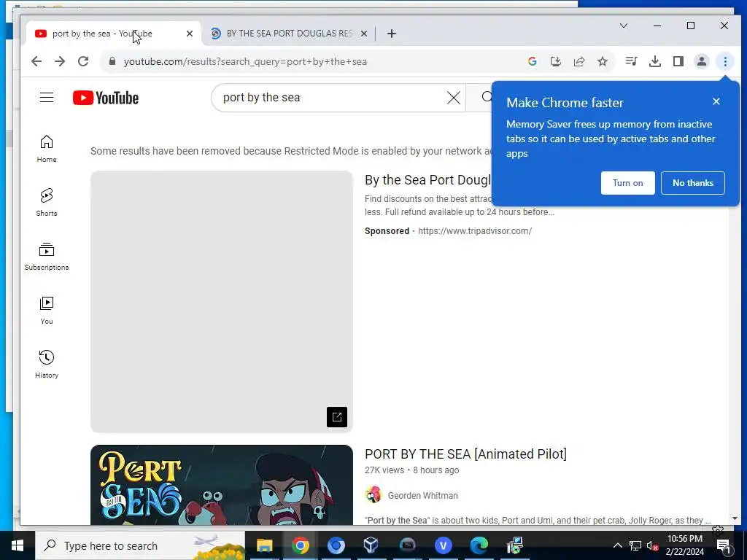The image size is (747, 560).
Task: Open Chrome downloads
Action: coord(654,61)
